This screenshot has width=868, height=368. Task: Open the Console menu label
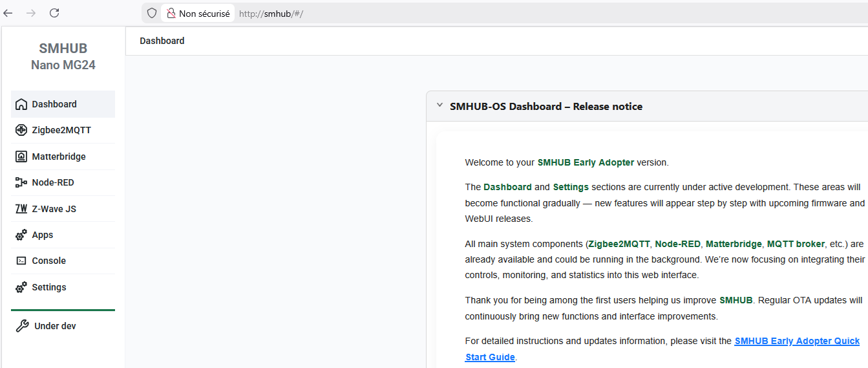coord(49,261)
